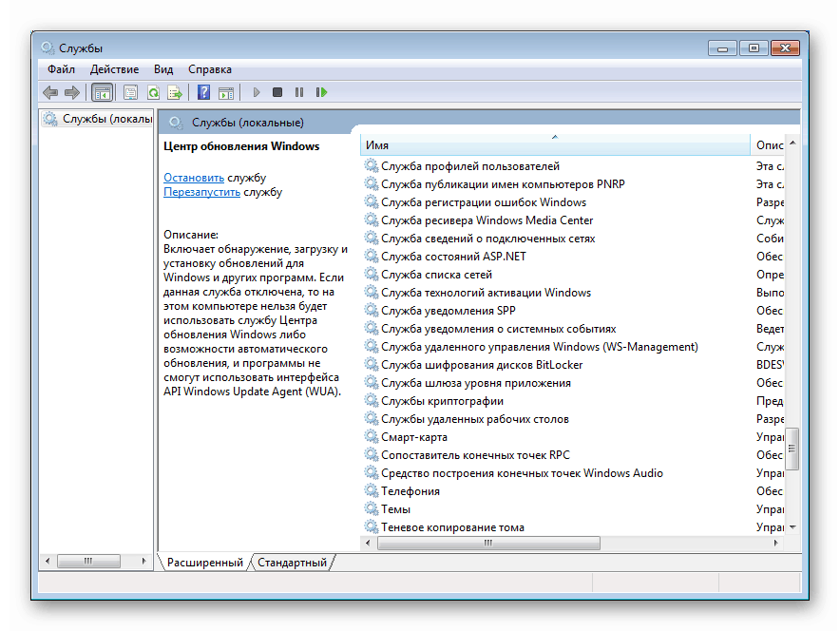Select Служба публикации имен компьютеров PNRP

(x=573, y=184)
